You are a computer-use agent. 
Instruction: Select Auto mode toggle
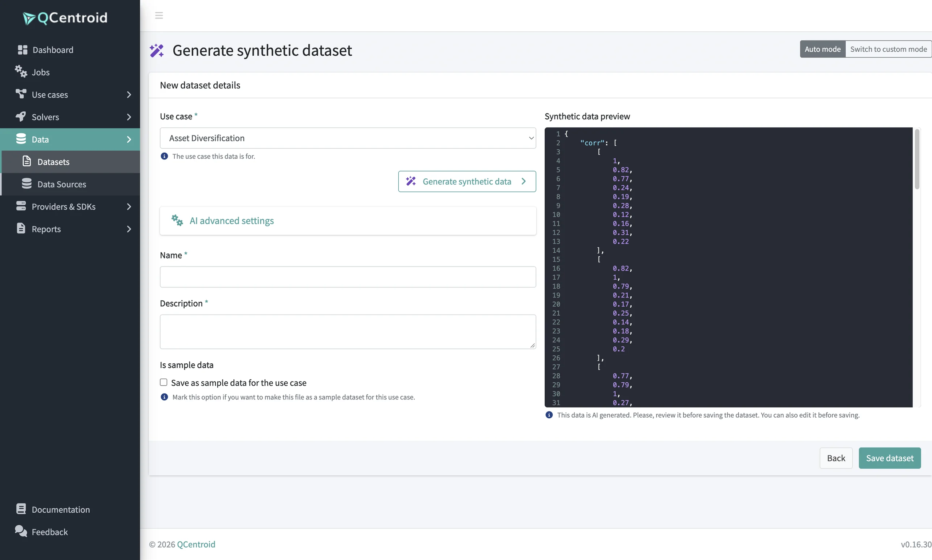point(822,49)
